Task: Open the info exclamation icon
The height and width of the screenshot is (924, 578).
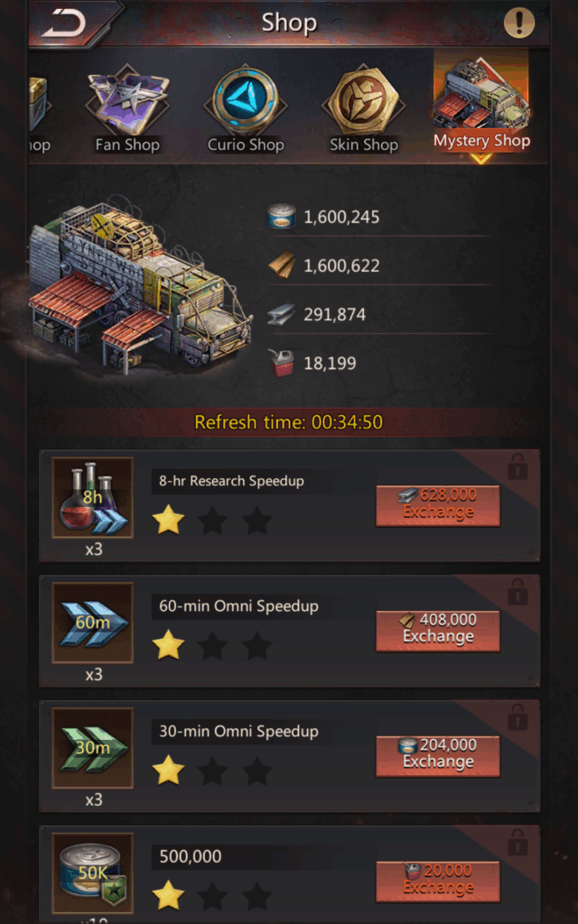Action: coord(519,23)
